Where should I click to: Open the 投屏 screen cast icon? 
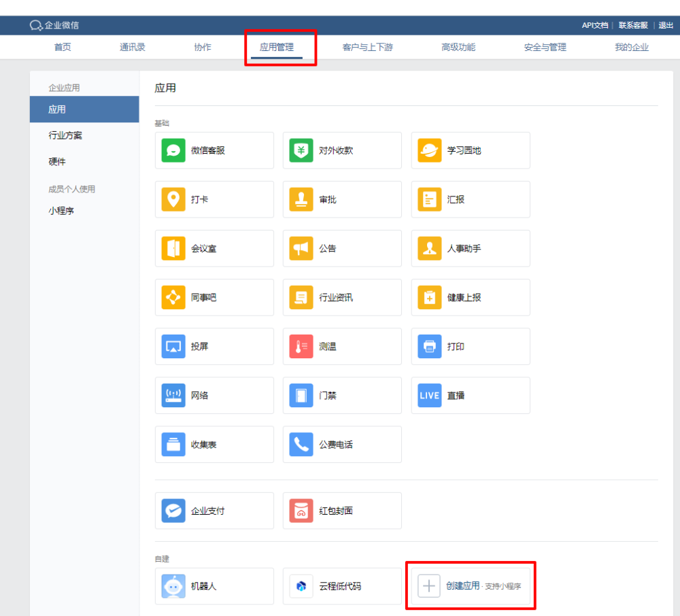coord(173,346)
